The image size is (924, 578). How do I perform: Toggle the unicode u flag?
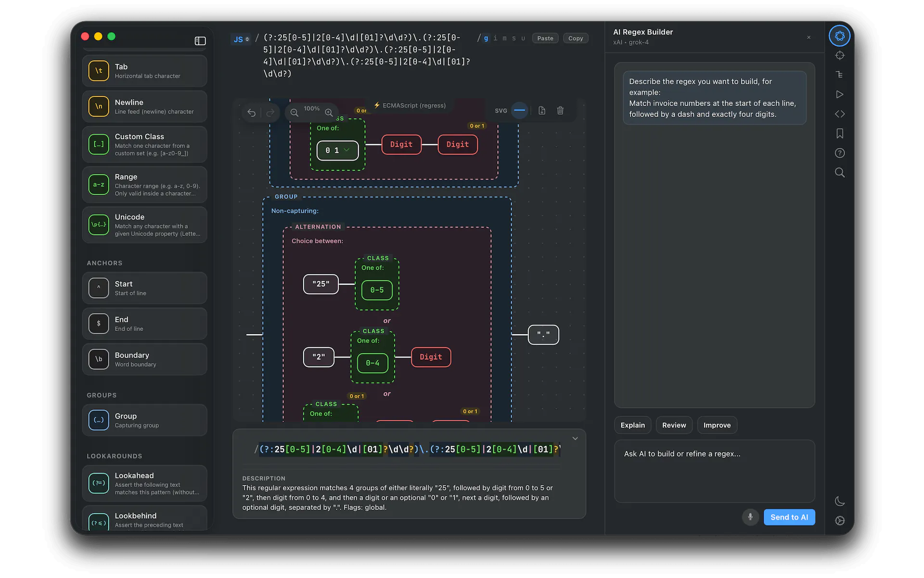click(x=523, y=39)
